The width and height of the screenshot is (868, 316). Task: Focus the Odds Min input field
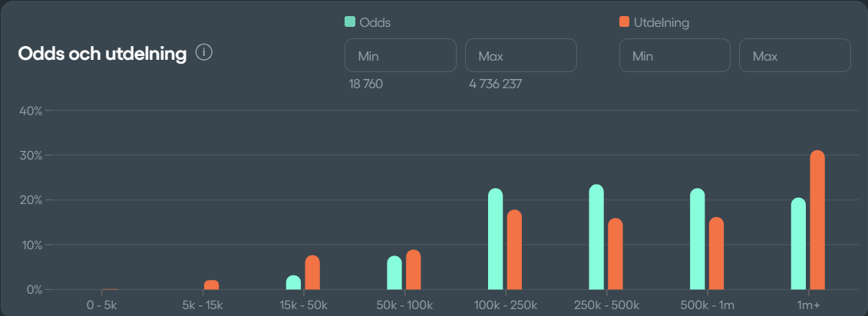coord(400,55)
